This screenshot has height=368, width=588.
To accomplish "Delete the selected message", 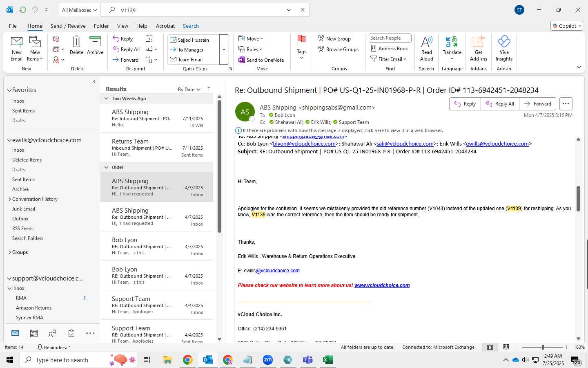I will pyautogui.click(x=76, y=45).
